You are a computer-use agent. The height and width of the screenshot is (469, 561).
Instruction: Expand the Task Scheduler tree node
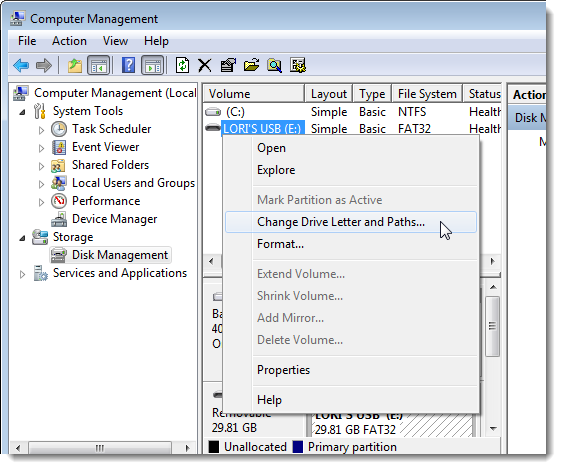pyautogui.click(x=41, y=130)
